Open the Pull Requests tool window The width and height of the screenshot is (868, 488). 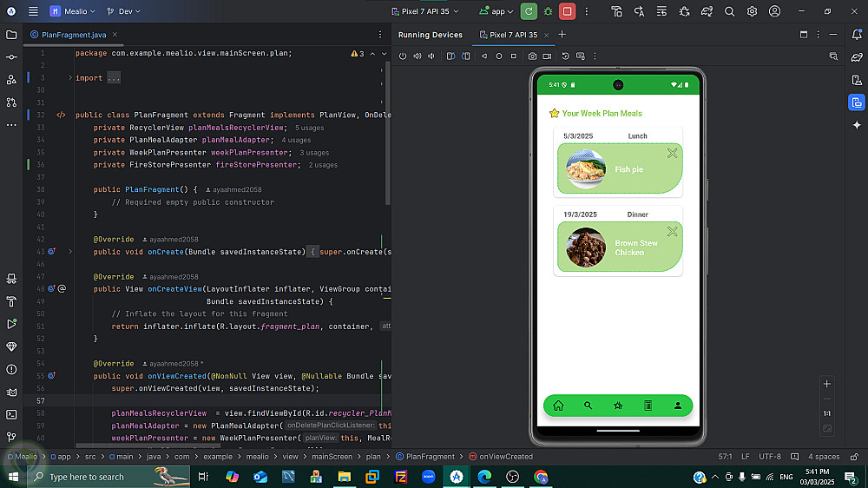(11, 102)
